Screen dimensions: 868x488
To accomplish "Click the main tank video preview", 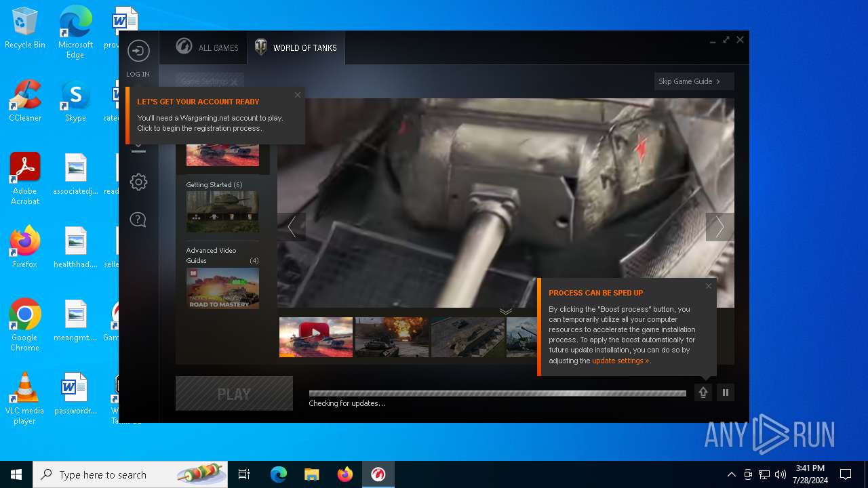I will click(506, 203).
